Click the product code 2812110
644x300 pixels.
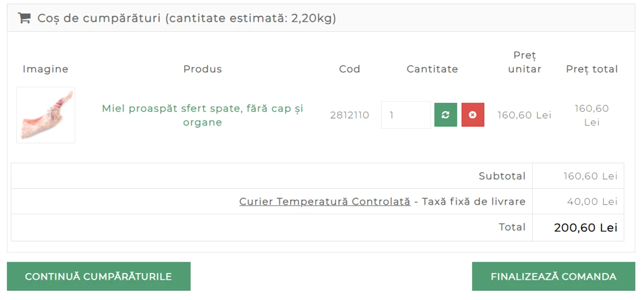(x=350, y=115)
